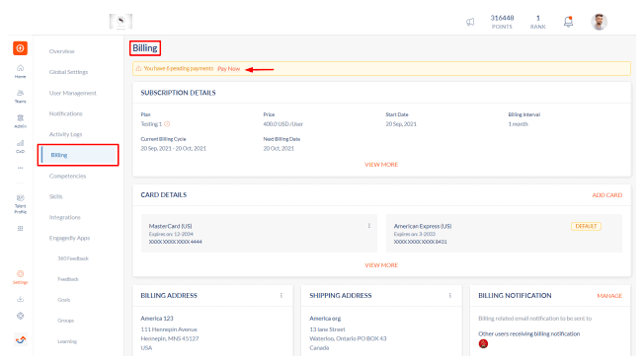Click VIEW MORE under Subscription Details
Viewport: 644px width, 364px height.
(x=381, y=165)
